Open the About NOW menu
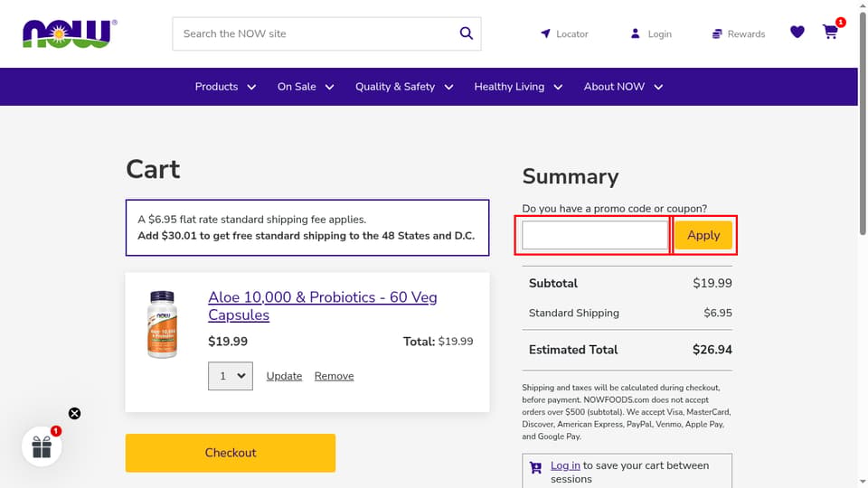Screen dimensions: 868x488 tap(623, 87)
